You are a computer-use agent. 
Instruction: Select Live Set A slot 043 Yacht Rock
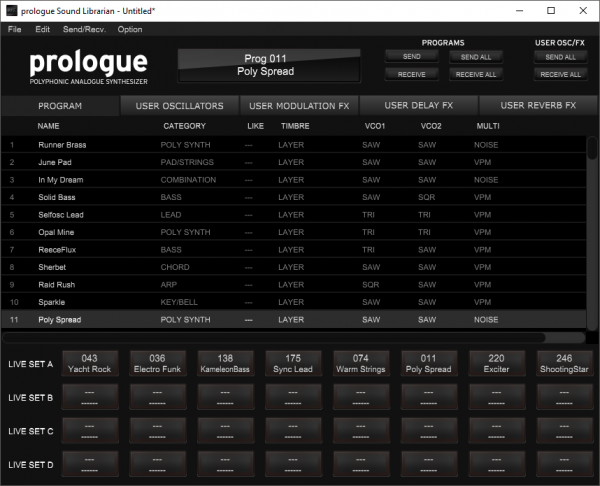[x=90, y=364]
